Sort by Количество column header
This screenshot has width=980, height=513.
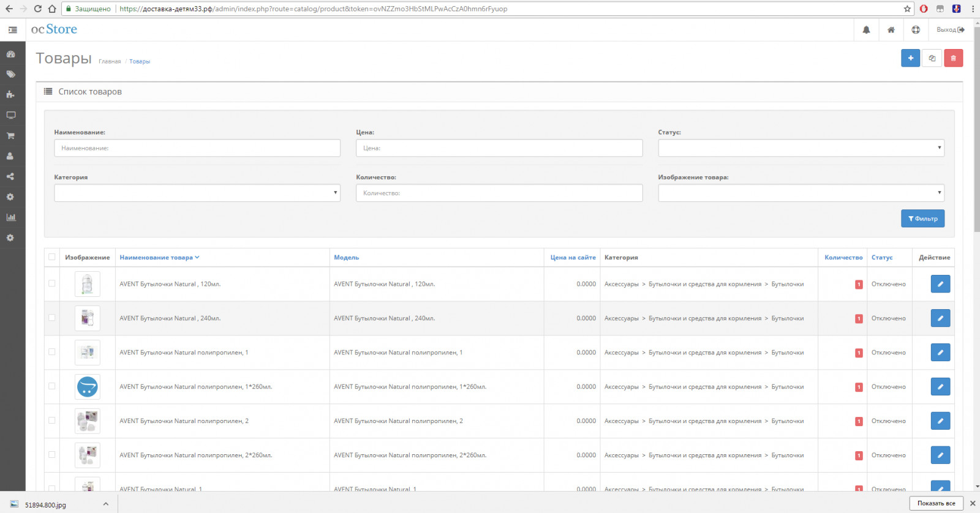(843, 258)
